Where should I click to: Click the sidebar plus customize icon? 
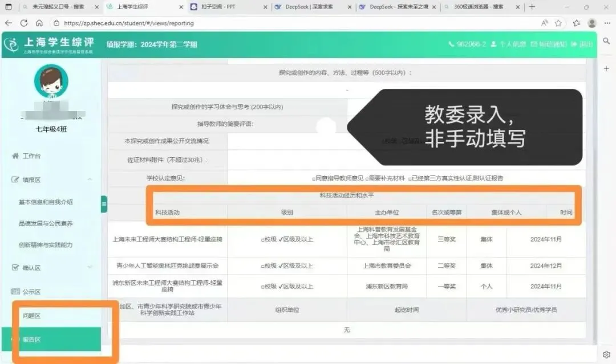pos(606,69)
